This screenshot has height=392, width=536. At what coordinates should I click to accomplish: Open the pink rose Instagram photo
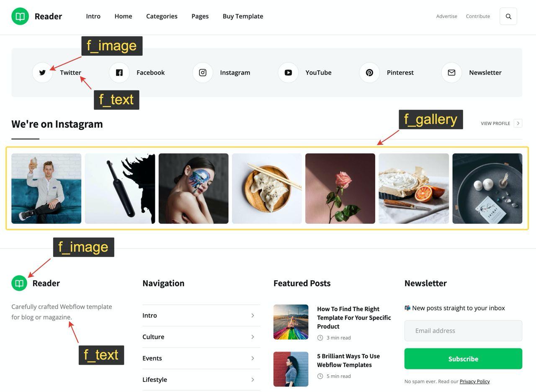click(x=340, y=188)
